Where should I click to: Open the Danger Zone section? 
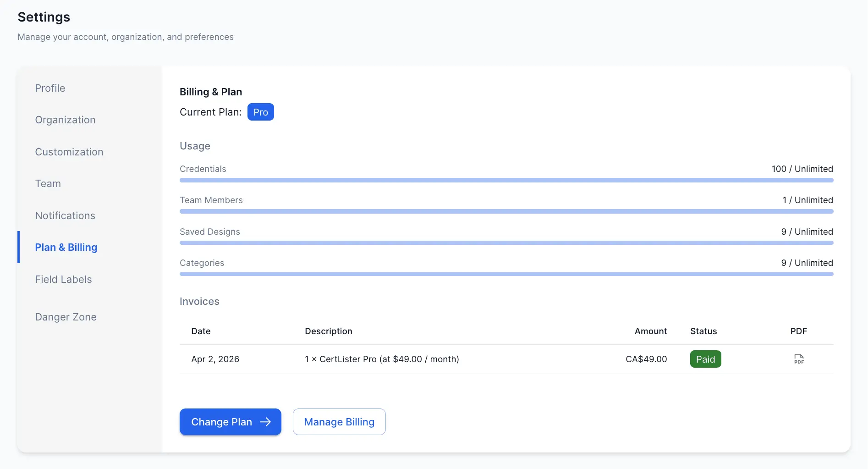66,317
